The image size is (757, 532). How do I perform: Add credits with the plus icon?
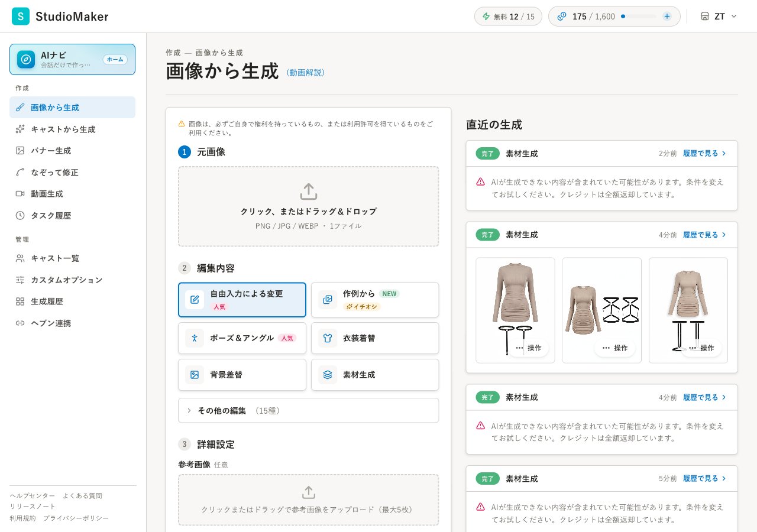coord(667,17)
